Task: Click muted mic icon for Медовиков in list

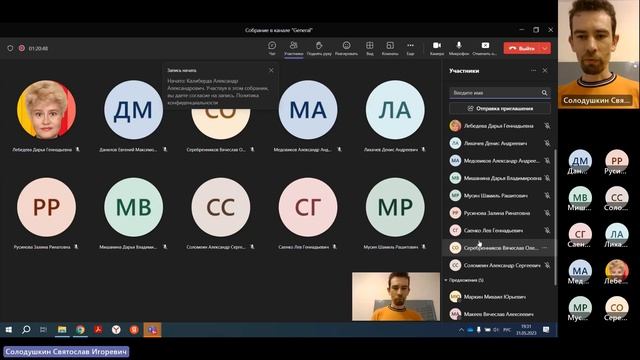Action: pyautogui.click(x=547, y=161)
